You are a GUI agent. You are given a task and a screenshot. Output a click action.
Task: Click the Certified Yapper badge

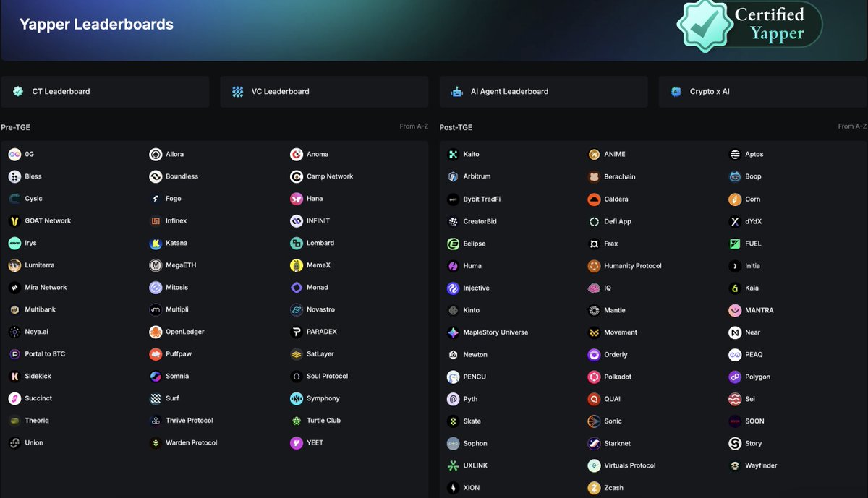point(749,25)
